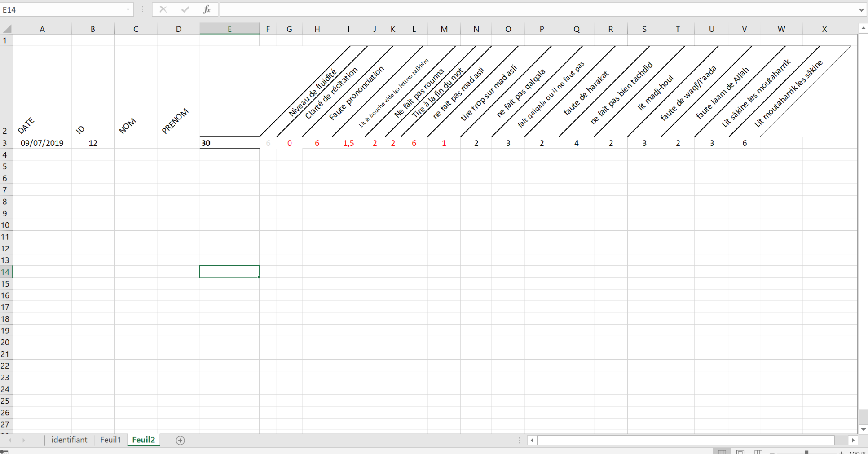The width and height of the screenshot is (868, 454).
Task: Open the identifiant sheet tab
Action: click(x=69, y=440)
